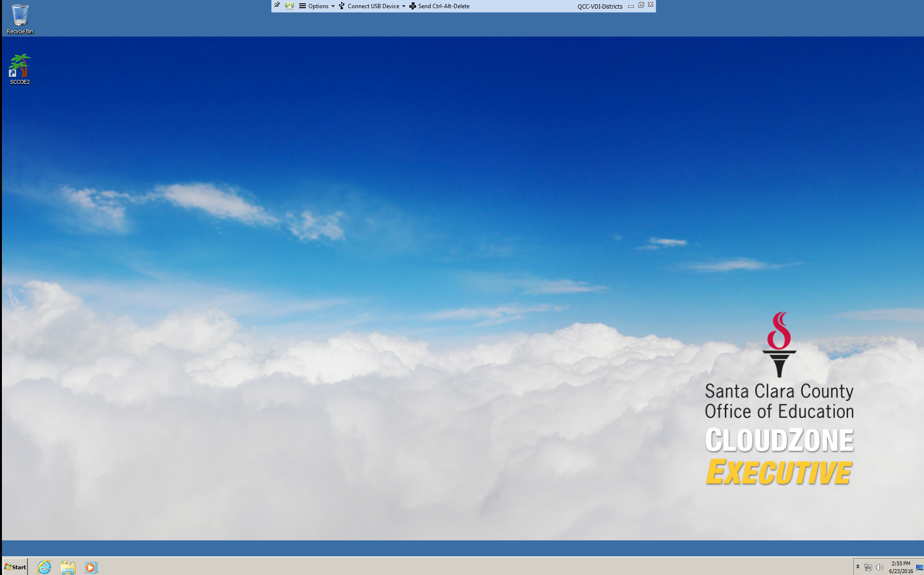Click the clock showing 2:55 PM
Screen dimensions: 924x575
click(901, 567)
